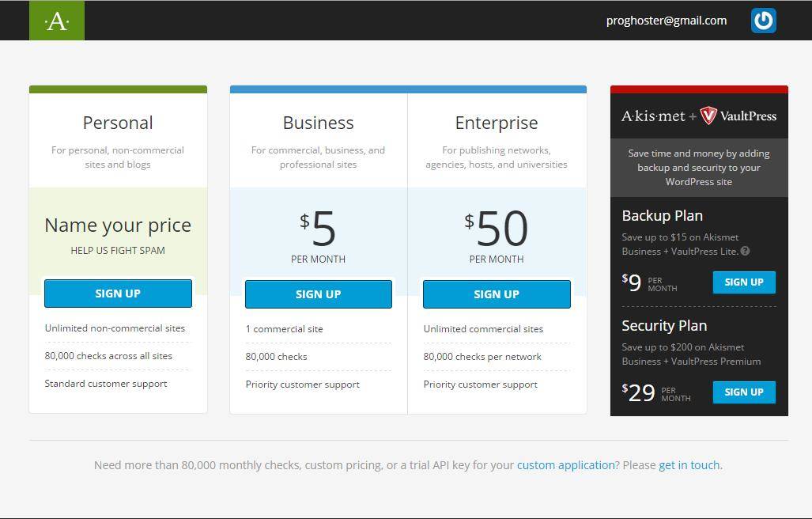Click the Akismet wordmark in dark panel
Viewport: 812px width, 519px height.
pos(653,116)
